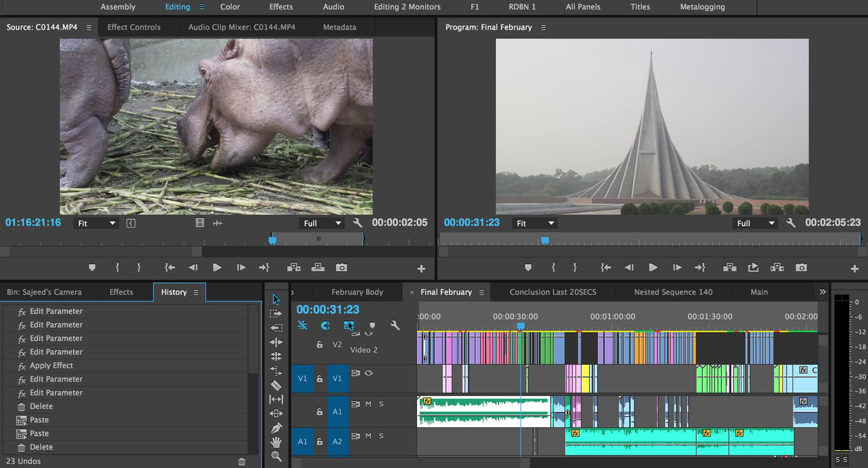The width and height of the screenshot is (868, 468).
Task: Select the Zoom tool magnifier
Action: [276, 456]
